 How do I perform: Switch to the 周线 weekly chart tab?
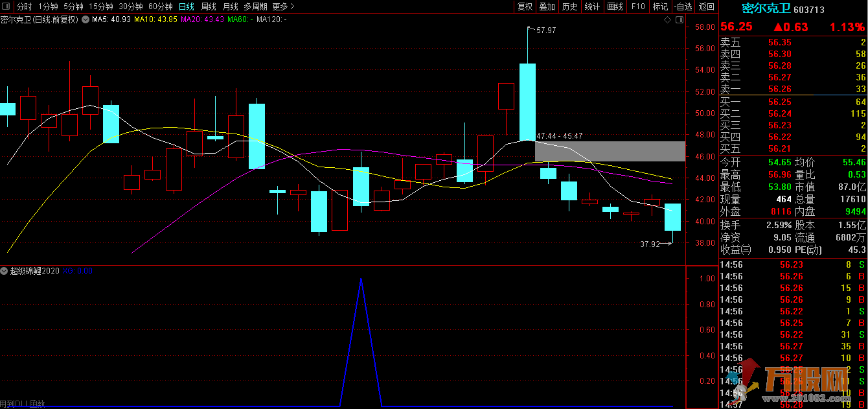209,6
